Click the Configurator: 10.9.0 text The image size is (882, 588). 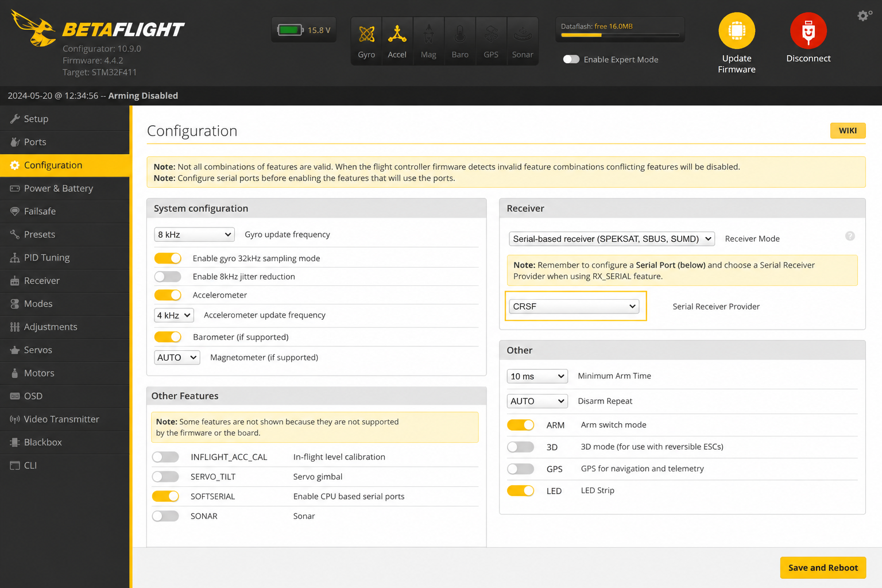pos(102,49)
